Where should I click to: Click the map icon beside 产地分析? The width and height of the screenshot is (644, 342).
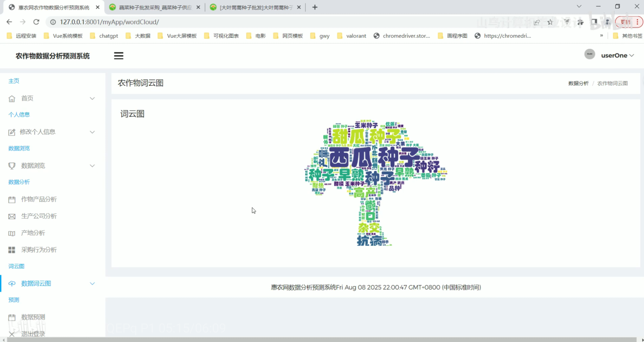click(x=12, y=233)
